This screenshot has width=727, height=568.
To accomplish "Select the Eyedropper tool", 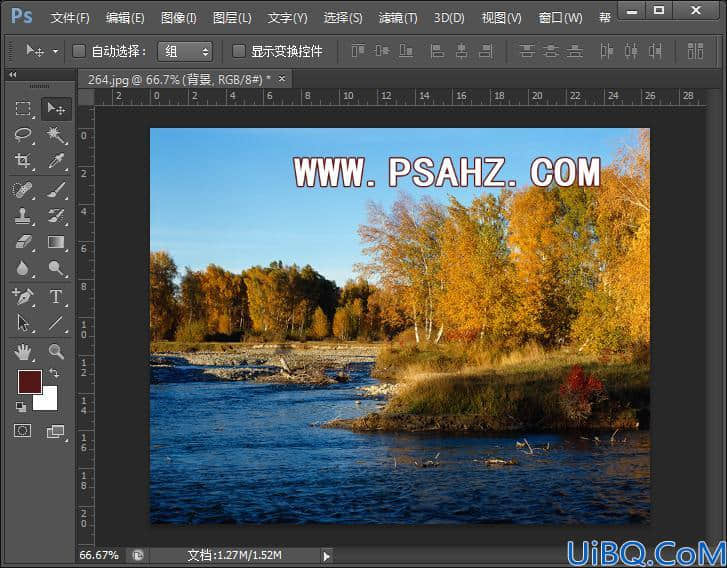I will tap(57, 161).
